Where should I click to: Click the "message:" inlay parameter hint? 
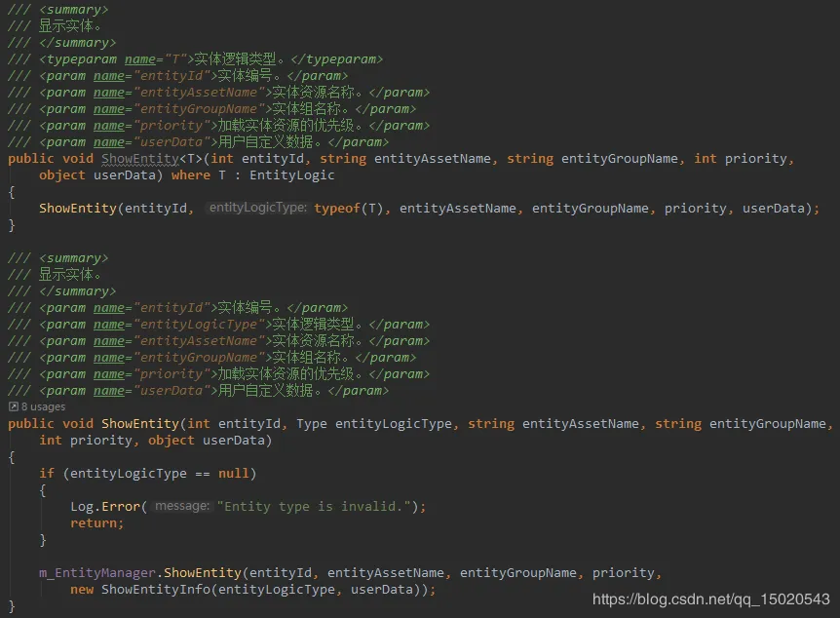pyautogui.click(x=182, y=506)
